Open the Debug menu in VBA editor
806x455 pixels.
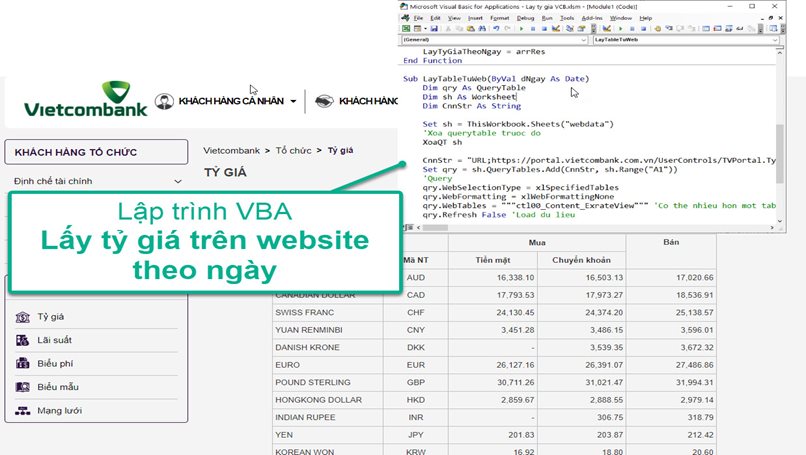pyautogui.click(x=525, y=18)
